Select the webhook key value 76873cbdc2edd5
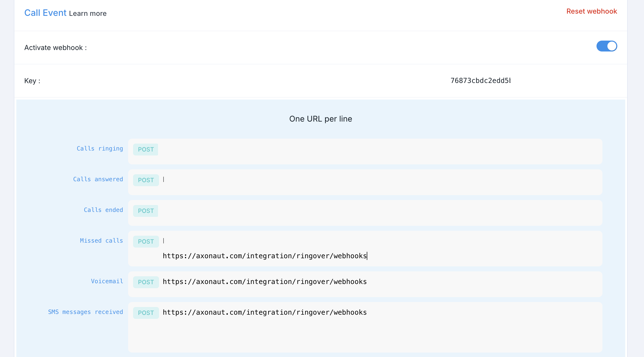This screenshot has width=644, height=357. point(480,81)
